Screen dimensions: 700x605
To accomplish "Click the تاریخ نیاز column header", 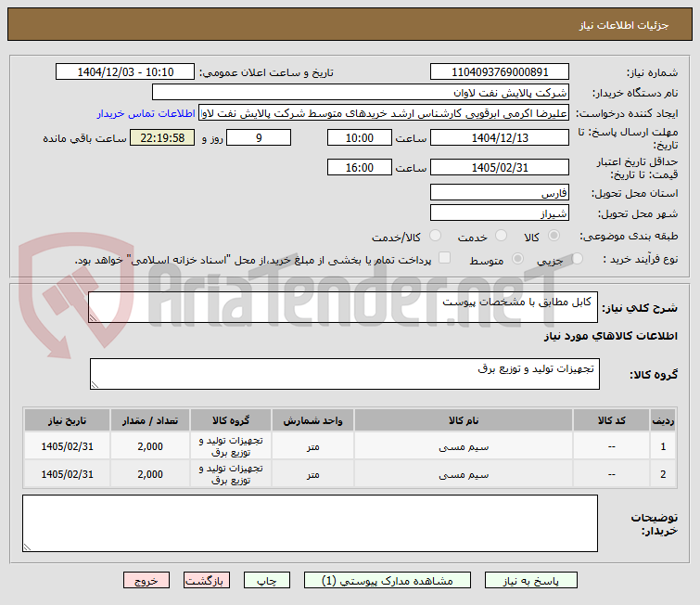I will [x=67, y=420].
